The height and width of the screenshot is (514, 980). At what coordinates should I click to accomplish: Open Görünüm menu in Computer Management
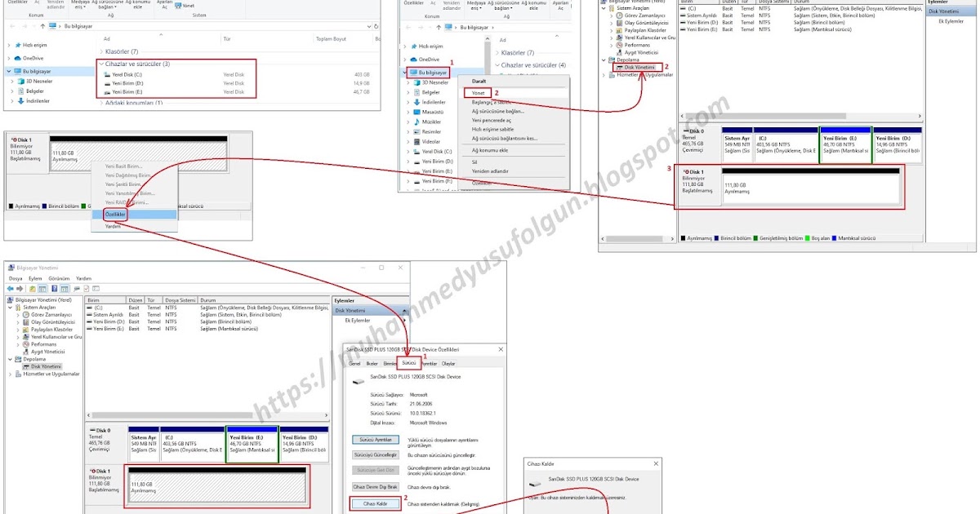pyautogui.click(x=58, y=278)
